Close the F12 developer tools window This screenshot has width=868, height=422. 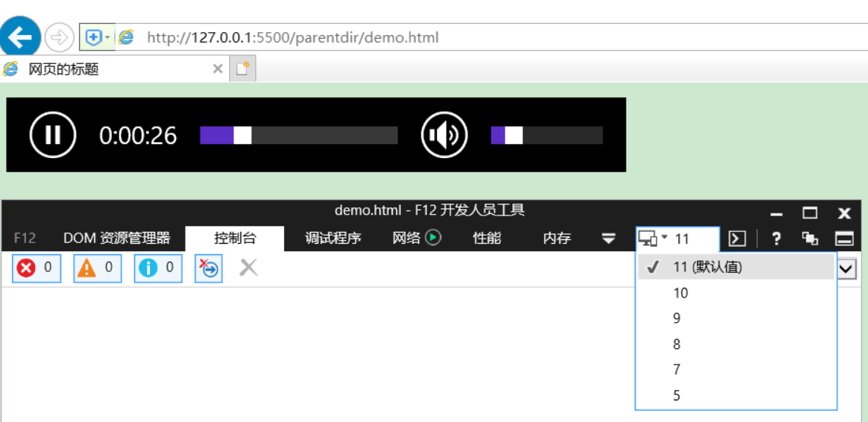click(844, 213)
